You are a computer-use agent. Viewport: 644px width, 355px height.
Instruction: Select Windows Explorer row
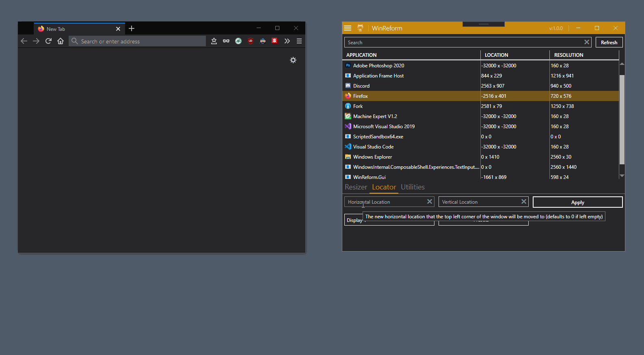tap(481, 157)
